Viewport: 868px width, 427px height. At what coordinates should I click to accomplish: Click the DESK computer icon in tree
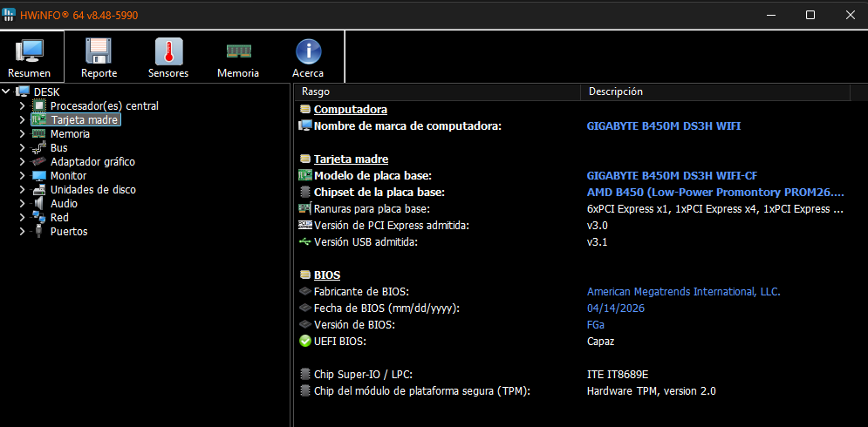click(x=24, y=91)
